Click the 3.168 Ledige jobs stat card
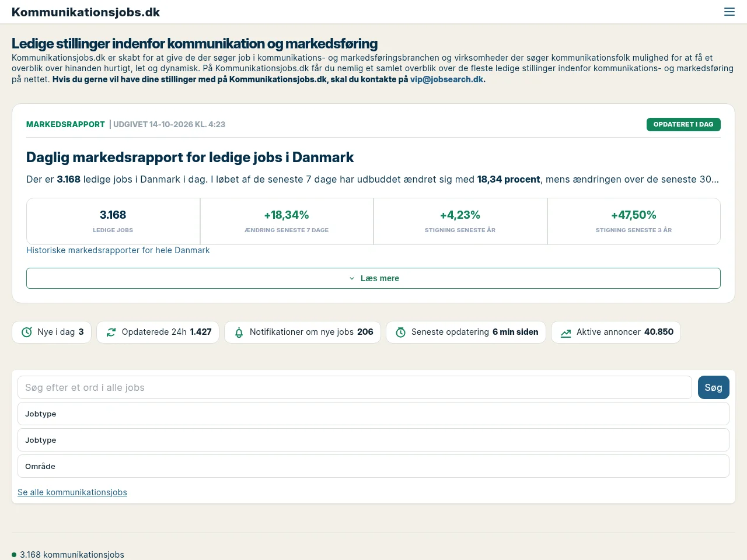747x560 pixels. click(113, 221)
